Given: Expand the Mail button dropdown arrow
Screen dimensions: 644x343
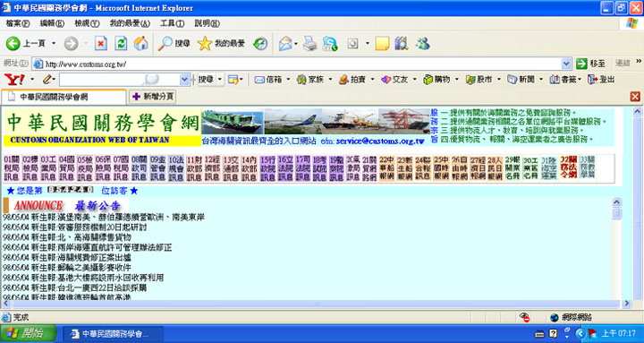Looking at the screenshot, I should pos(296,43).
